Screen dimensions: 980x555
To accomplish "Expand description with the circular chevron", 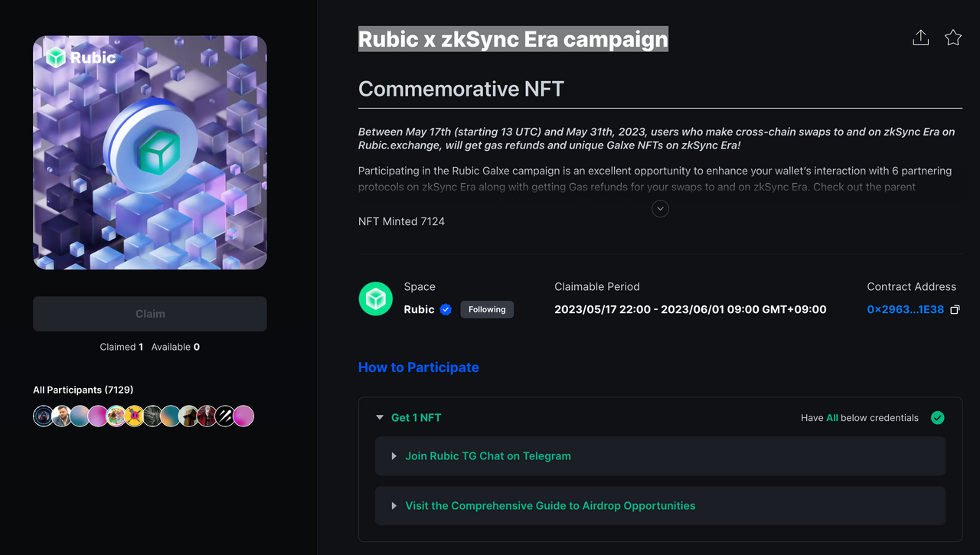I will tap(660, 208).
